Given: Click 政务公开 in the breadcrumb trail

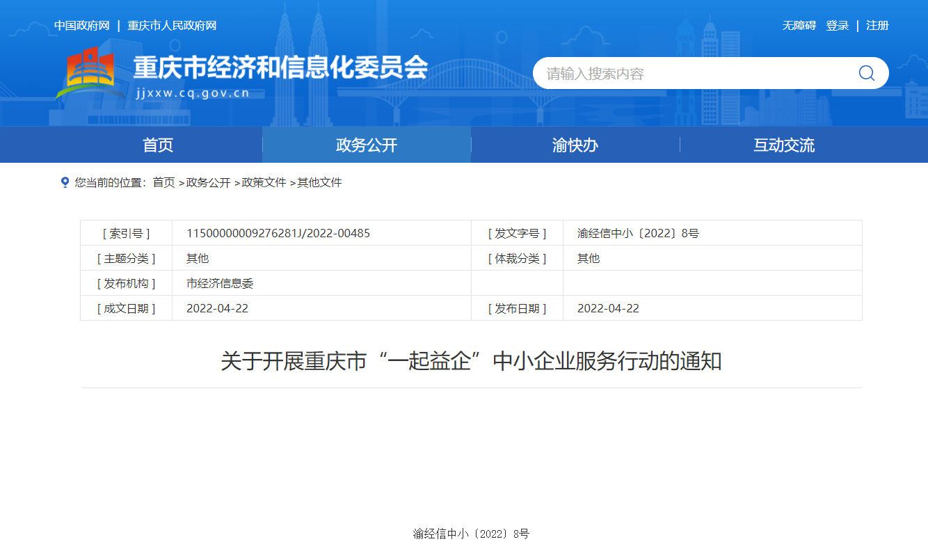Looking at the screenshot, I should click(x=208, y=182).
